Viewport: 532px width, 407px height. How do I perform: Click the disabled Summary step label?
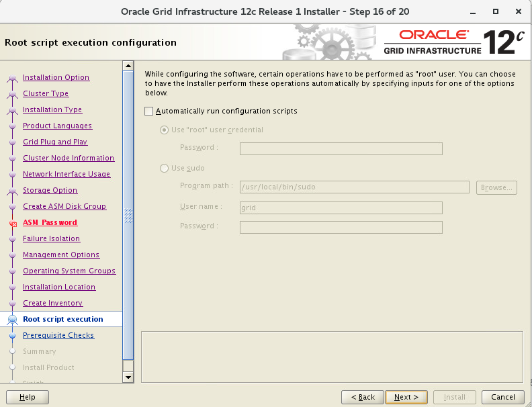tap(40, 351)
